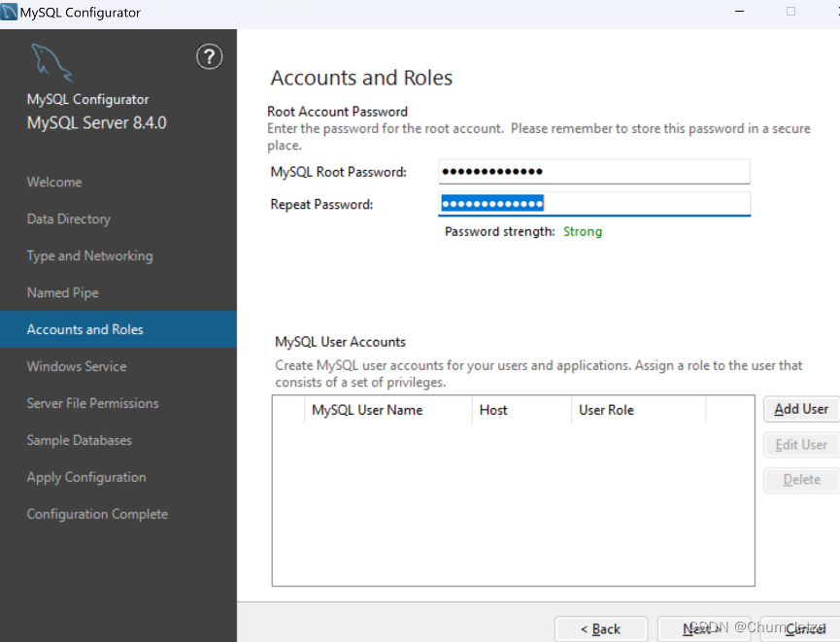Open the Windows Service step
The height and width of the screenshot is (642, 840).
pos(76,366)
